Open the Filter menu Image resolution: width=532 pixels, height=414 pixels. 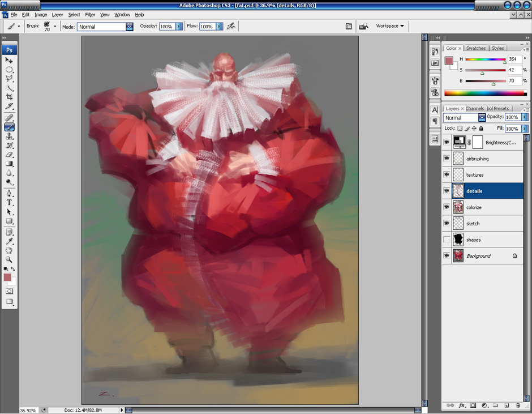[90, 15]
